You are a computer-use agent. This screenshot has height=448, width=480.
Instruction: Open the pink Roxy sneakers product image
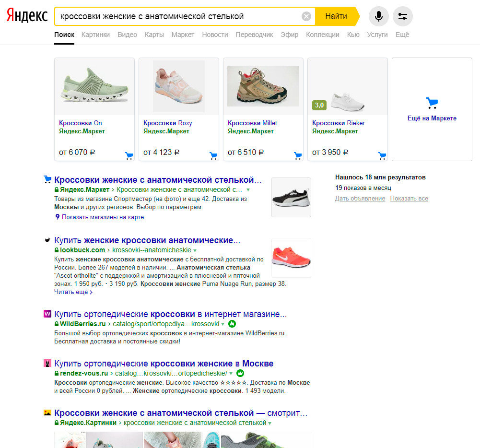(x=179, y=86)
